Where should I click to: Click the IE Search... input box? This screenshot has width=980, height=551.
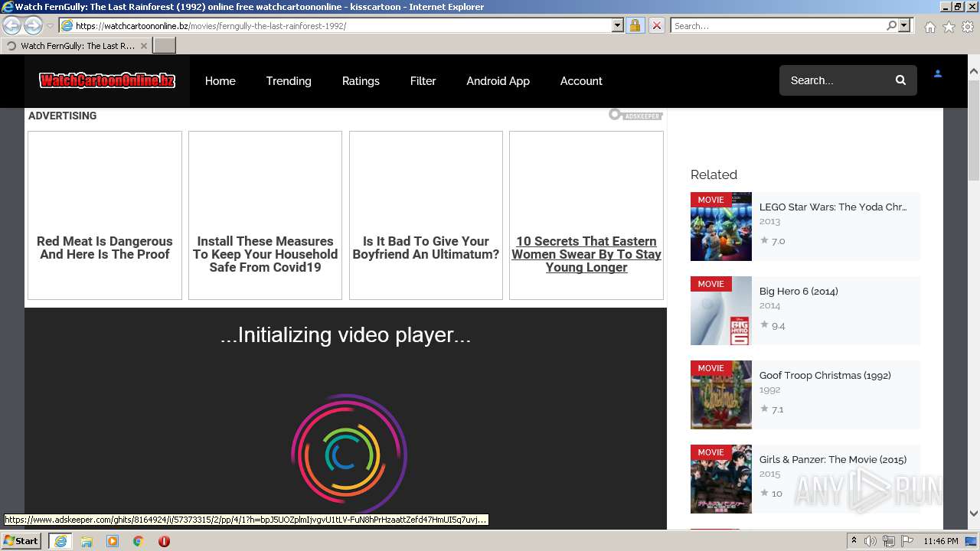(778, 25)
